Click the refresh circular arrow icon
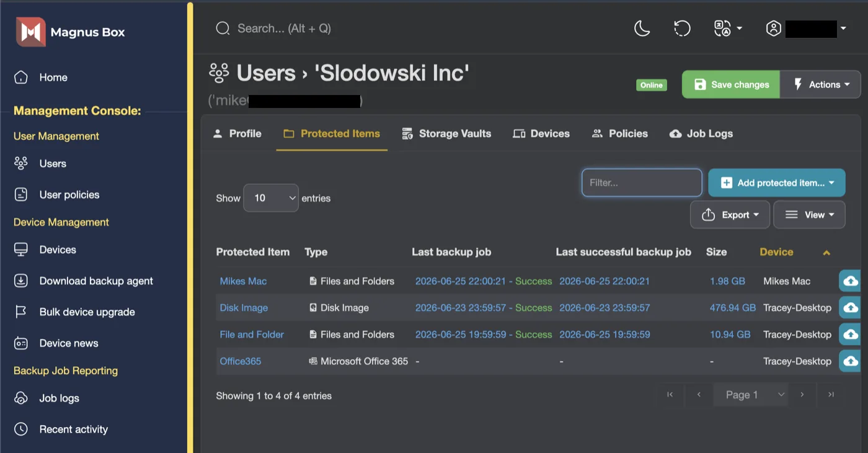The height and width of the screenshot is (453, 868). click(x=682, y=29)
